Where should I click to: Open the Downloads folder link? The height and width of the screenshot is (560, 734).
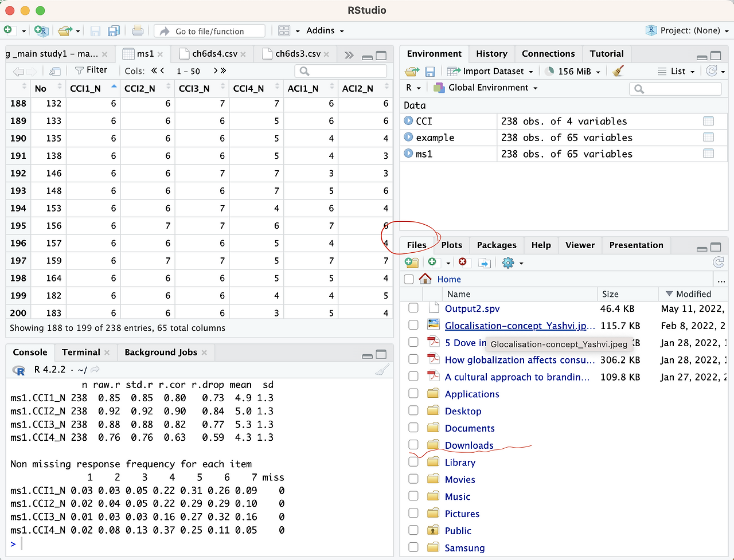click(469, 445)
